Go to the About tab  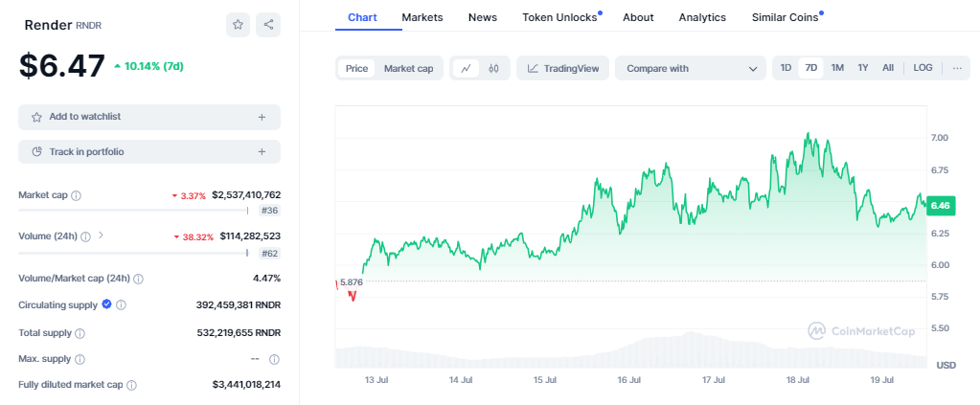[x=638, y=17]
